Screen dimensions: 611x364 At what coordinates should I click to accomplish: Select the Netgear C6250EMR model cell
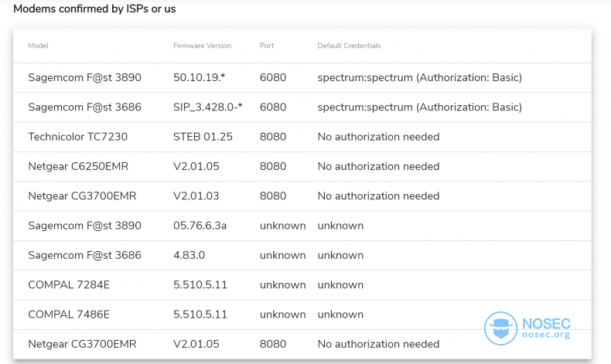pos(78,166)
